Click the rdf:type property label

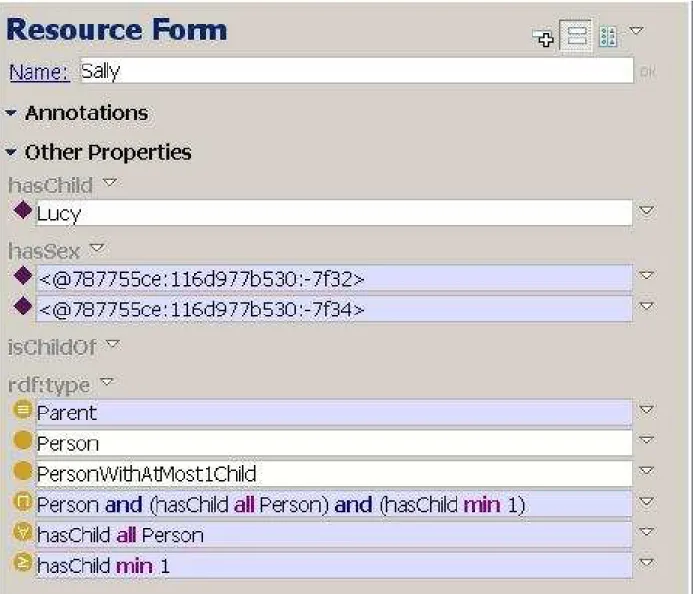49,385
